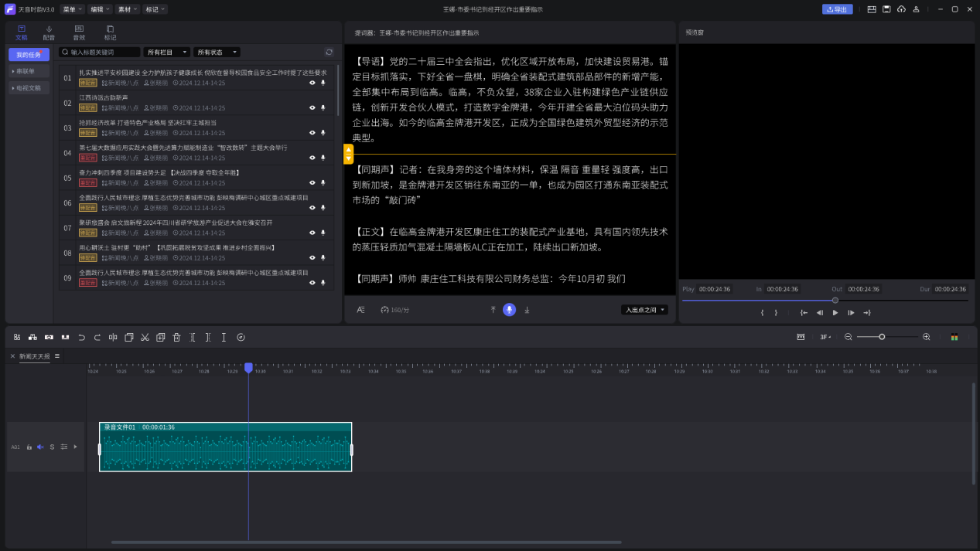Click the 160/分 reading speed control
The width and height of the screenshot is (980, 551).
click(x=394, y=310)
